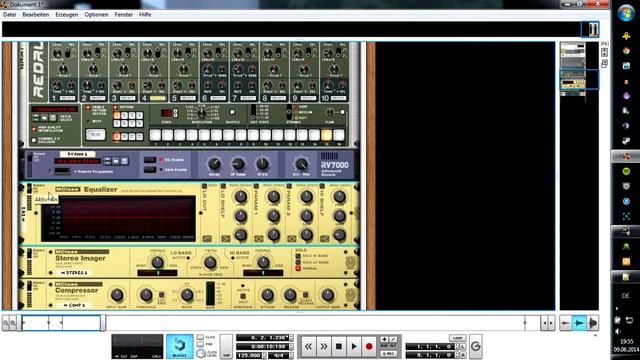This screenshot has height=360, width=640.
Task: Select Redrum drum channel 4
Action: tap(157, 98)
